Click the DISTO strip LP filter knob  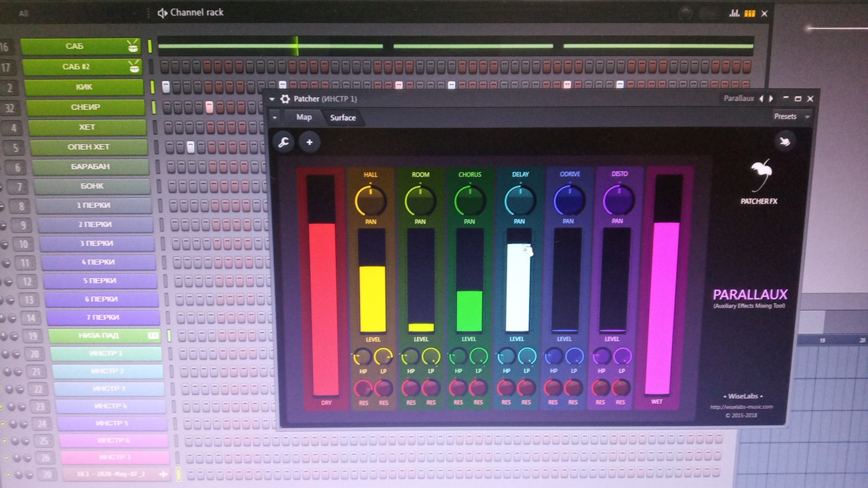[622, 357]
